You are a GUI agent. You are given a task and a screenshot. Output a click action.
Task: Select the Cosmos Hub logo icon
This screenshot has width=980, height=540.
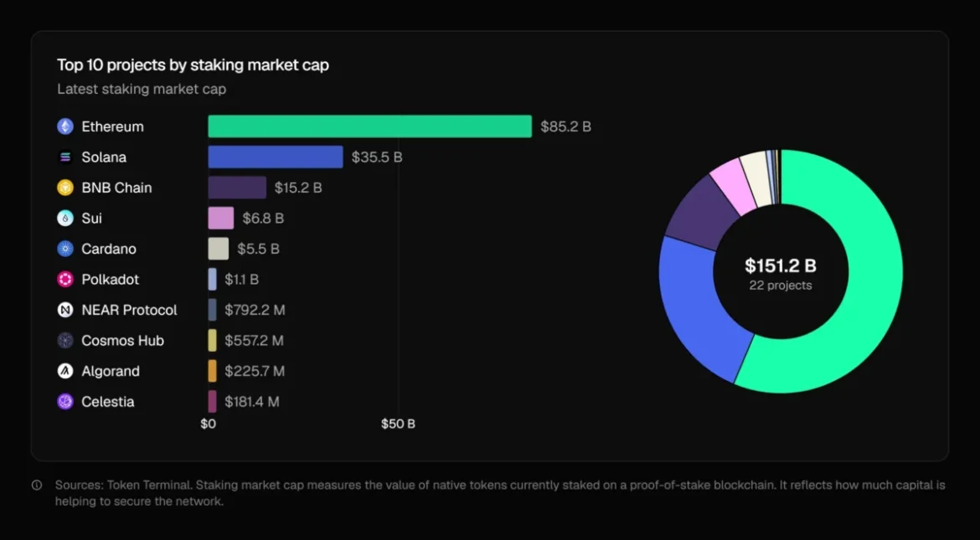(x=65, y=341)
